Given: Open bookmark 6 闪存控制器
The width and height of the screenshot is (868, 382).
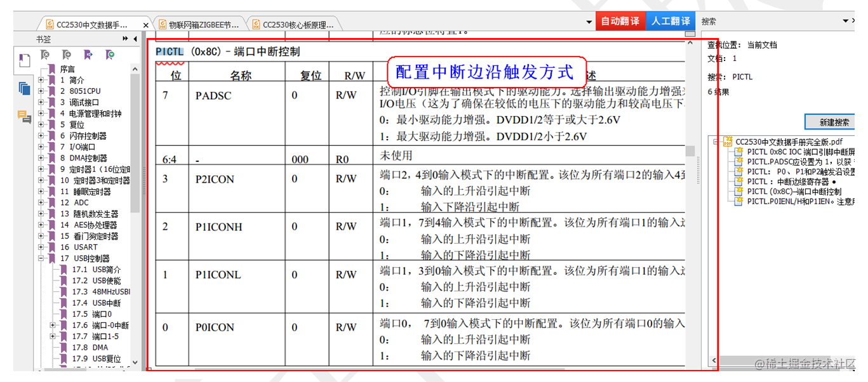Looking at the screenshot, I should click(83, 136).
